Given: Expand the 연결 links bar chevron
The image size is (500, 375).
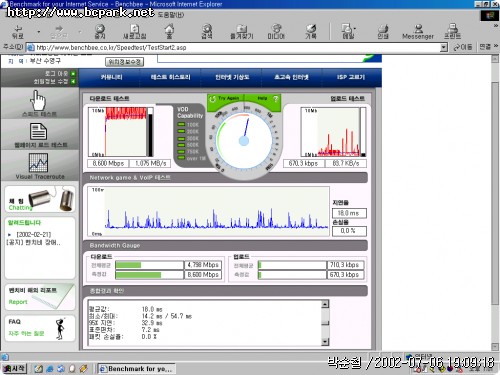Looking at the screenshot, I should pyautogui.click(x=496, y=47).
